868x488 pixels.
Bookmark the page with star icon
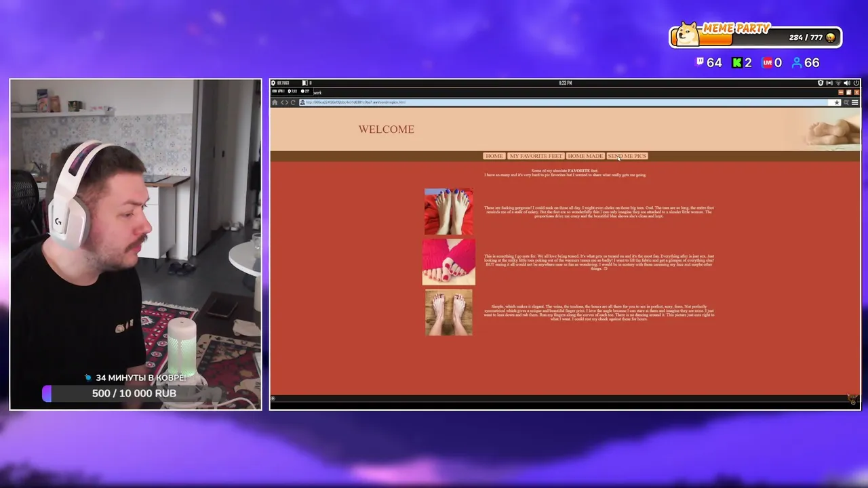(837, 102)
